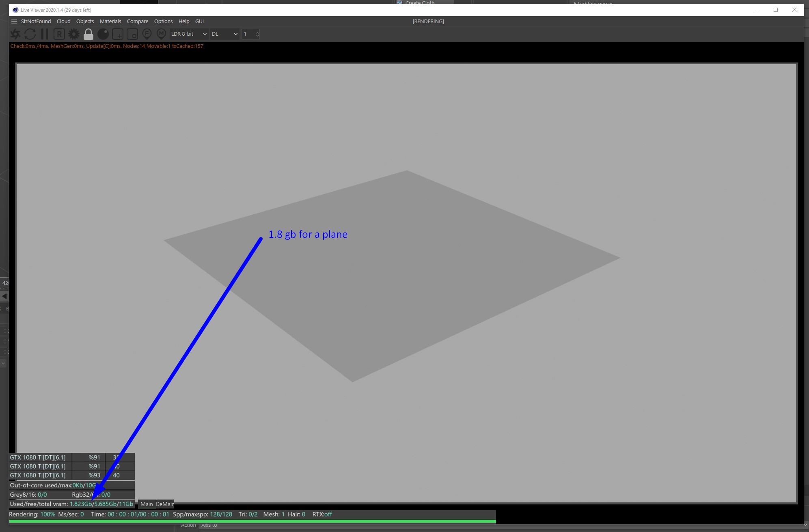Open the LDR 8-bit dropdown
Image resolution: width=809 pixels, height=532 pixels.
click(189, 34)
